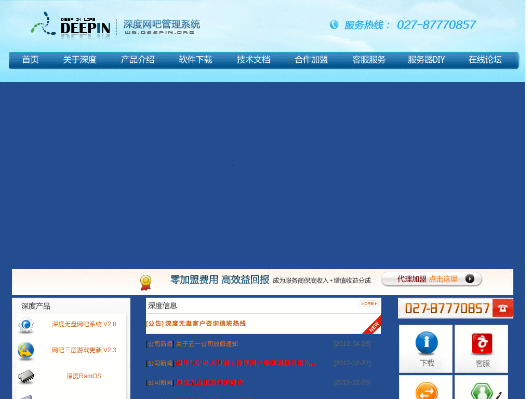
Task: Click the arrow icon on 代理加盟 button
Action: point(470,279)
